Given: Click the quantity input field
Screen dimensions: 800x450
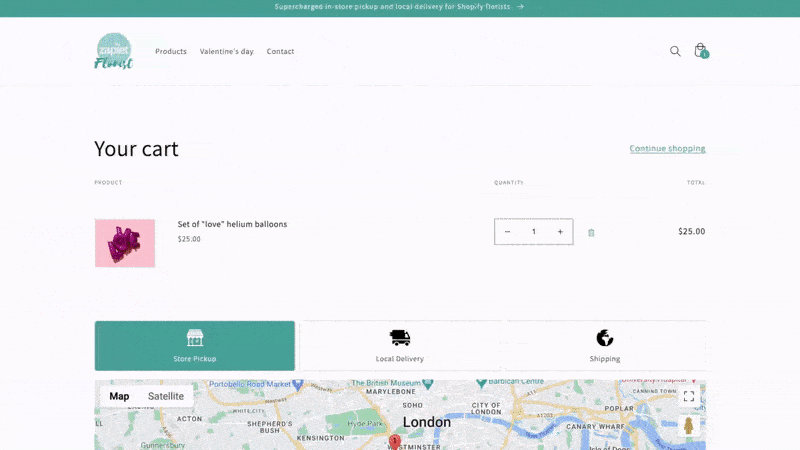Looking at the screenshot, I should (534, 232).
